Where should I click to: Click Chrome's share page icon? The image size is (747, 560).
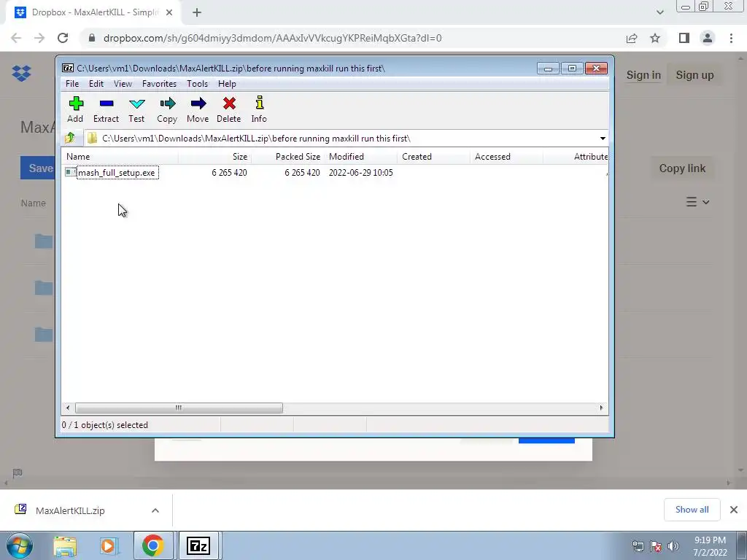632,38
